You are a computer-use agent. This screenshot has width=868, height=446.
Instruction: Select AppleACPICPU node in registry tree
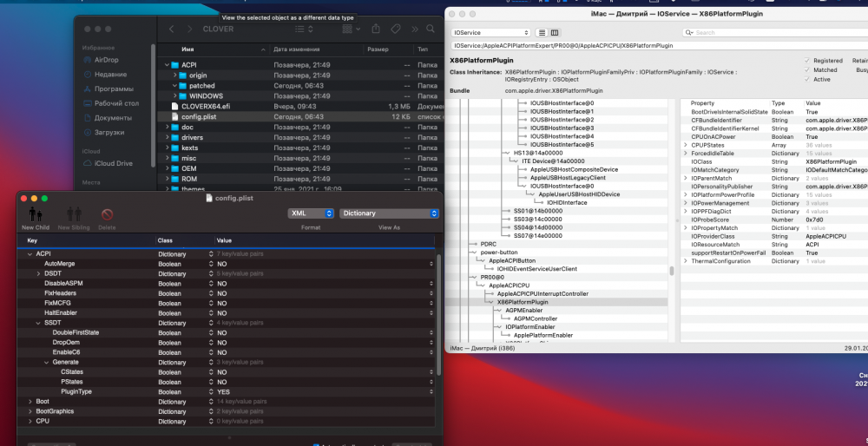(508, 285)
